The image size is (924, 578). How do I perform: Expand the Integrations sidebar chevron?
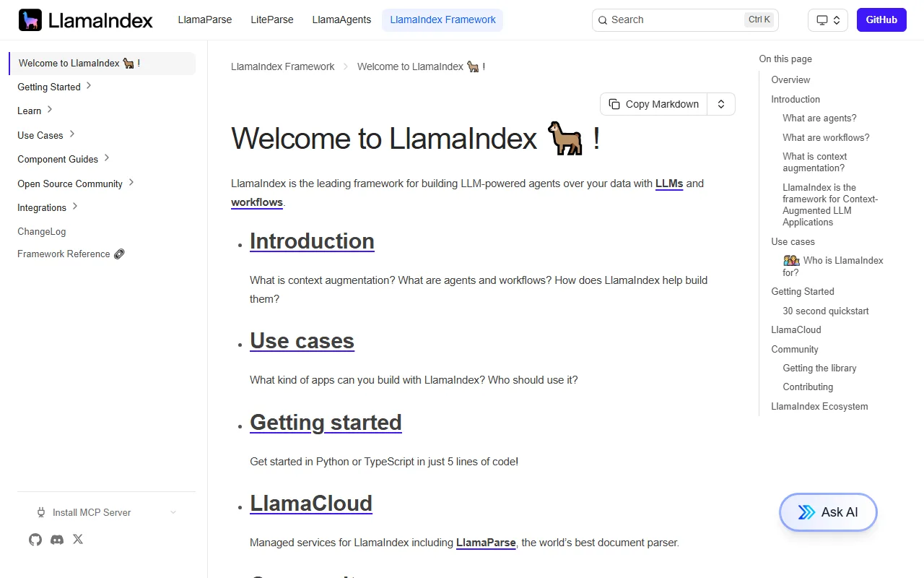(75, 207)
